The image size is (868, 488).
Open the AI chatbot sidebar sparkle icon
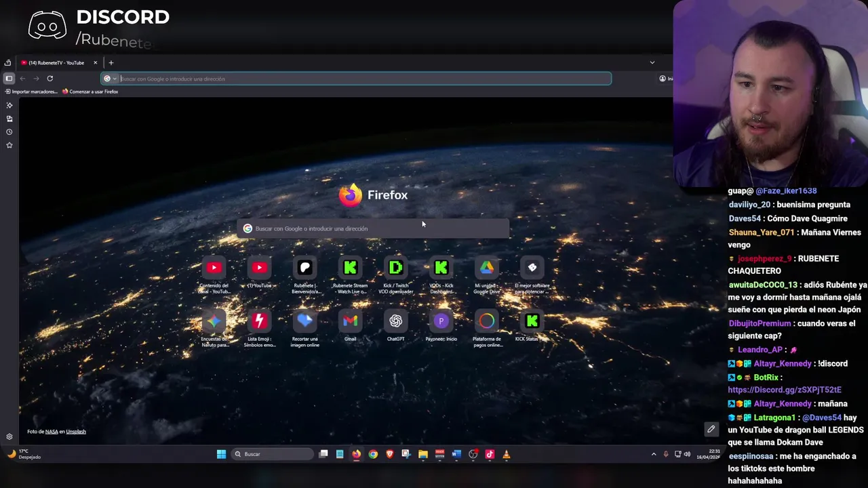point(9,105)
